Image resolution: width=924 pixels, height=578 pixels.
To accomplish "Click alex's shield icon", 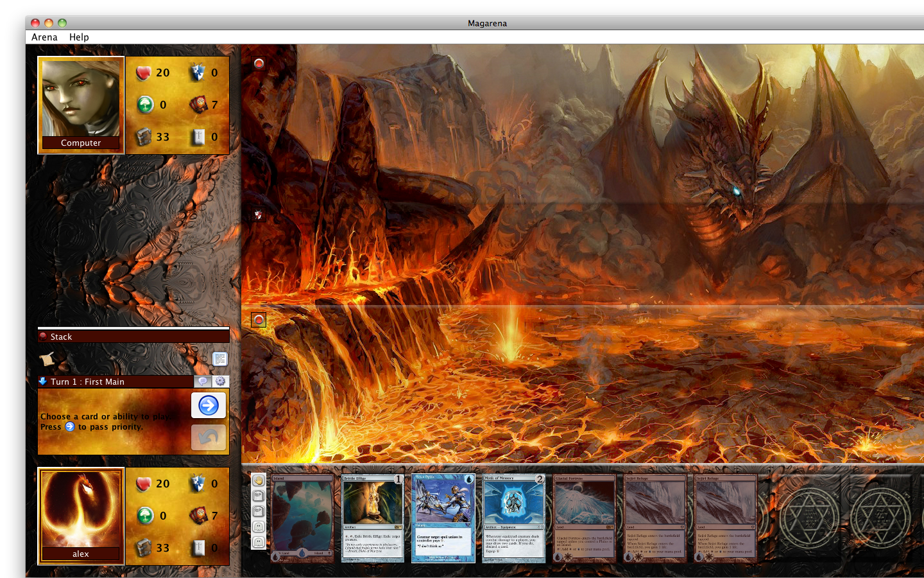I will coord(197,484).
